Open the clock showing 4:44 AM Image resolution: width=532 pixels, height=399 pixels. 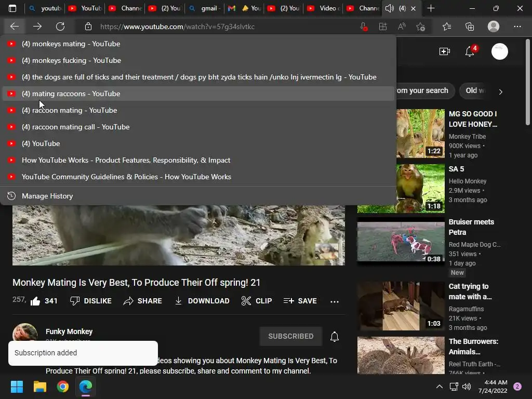click(493, 387)
